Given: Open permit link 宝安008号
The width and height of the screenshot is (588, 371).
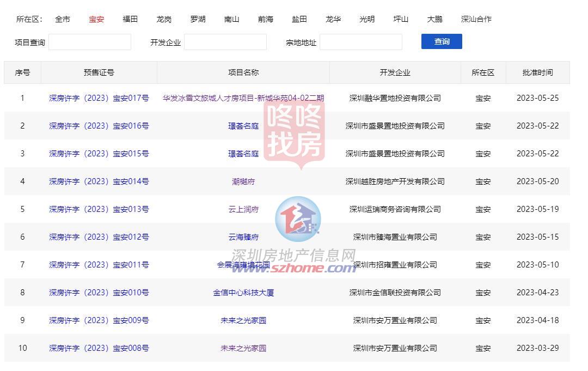Looking at the screenshot, I should coord(99,348).
